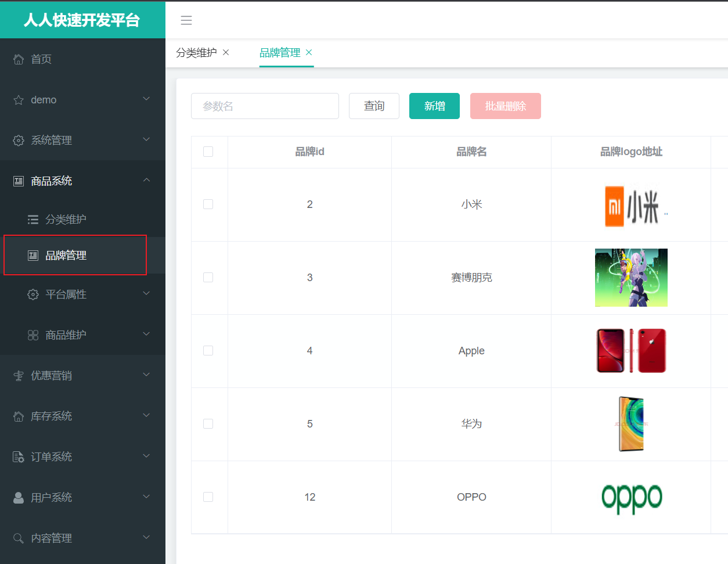728x564 pixels.
Task: Click the 查询 search button
Action: pos(374,106)
